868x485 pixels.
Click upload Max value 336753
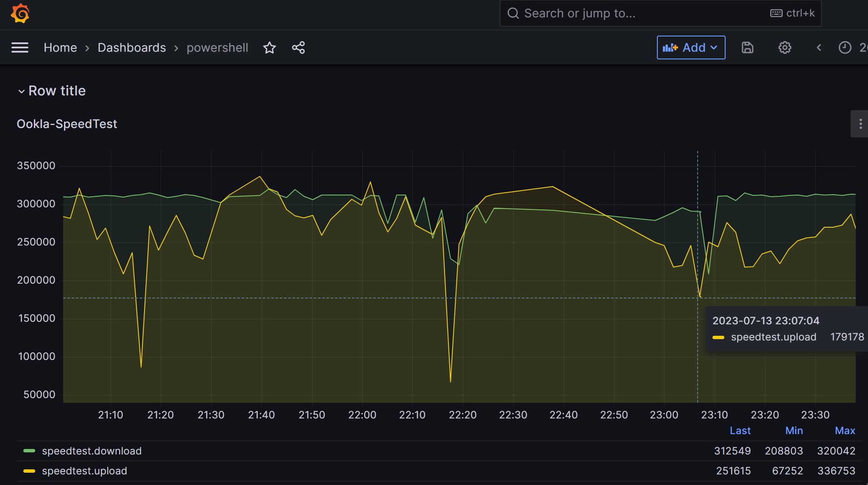click(836, 471)
